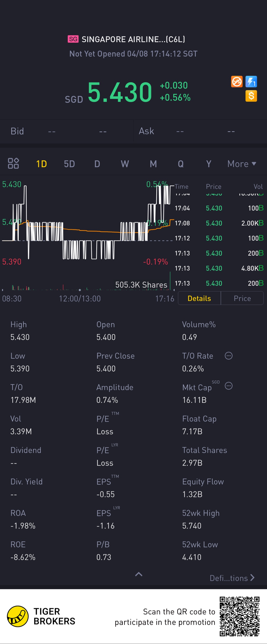The width and height of the screenshot is (267, 644).
Task: Select the 1D chart period
Action: pos(41,164)
